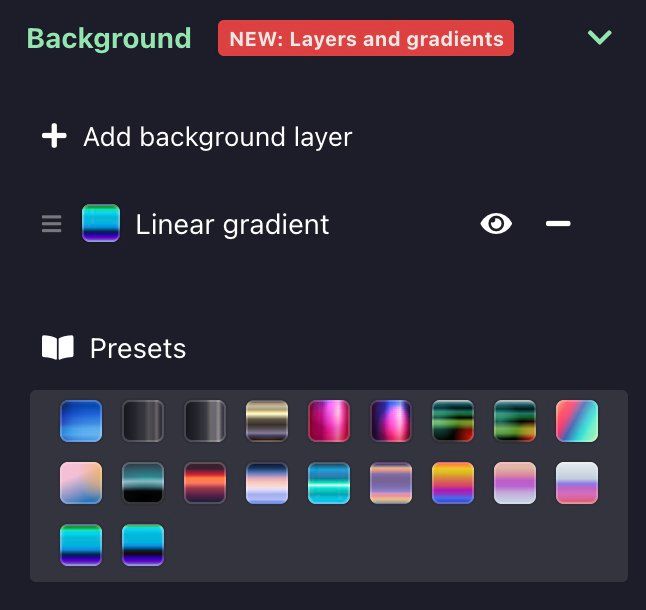Remove the Linear gradient layer with minus
Screen dimensions: 646x610
pos(558,224)
